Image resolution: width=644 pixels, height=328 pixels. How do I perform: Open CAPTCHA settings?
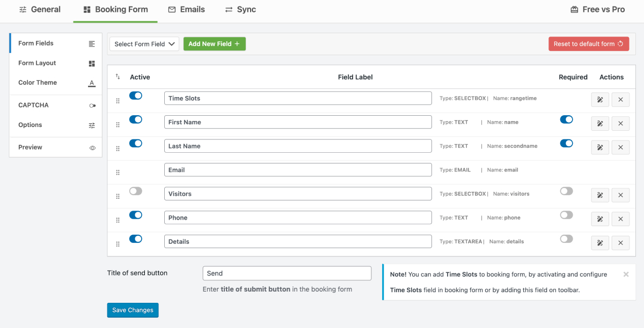click(56, 105)
